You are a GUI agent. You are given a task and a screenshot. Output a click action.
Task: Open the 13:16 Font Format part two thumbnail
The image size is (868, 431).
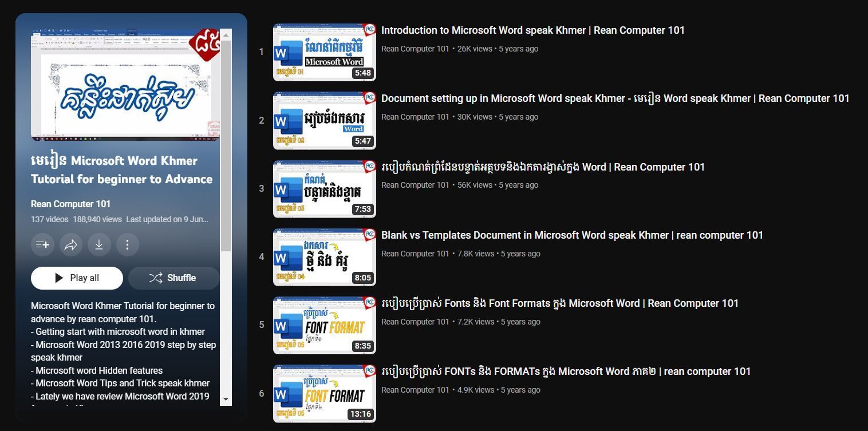pyautogui.click(x=324, y=394)
